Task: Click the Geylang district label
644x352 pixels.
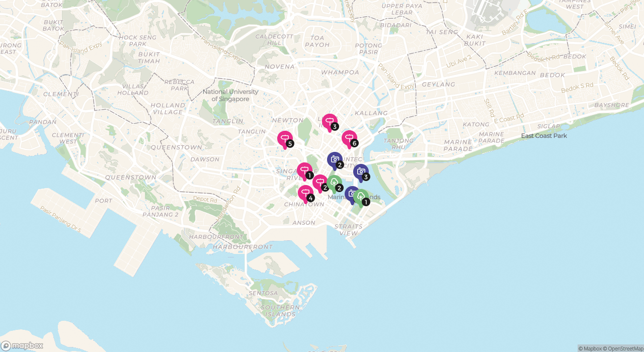Action: point(438,84)
